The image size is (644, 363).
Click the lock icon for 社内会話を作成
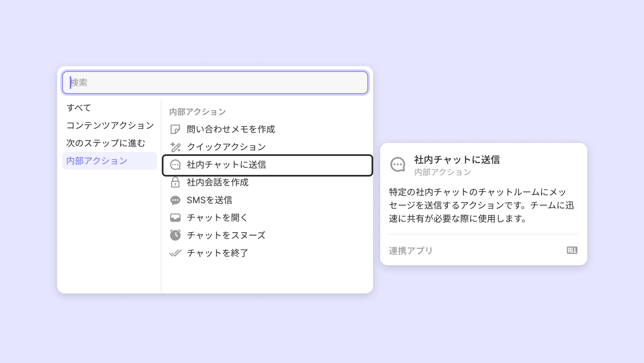[x=175, y=182]
